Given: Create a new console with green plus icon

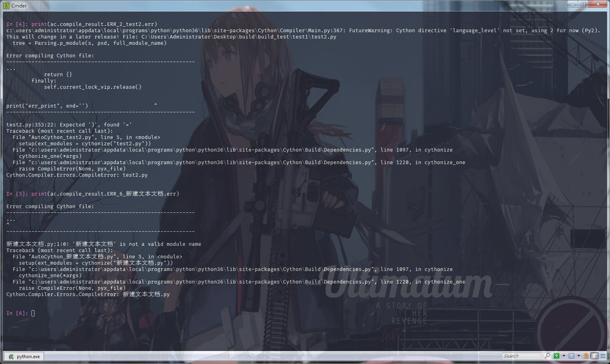Looking at the screenshot, I should [x=557, y=356].
